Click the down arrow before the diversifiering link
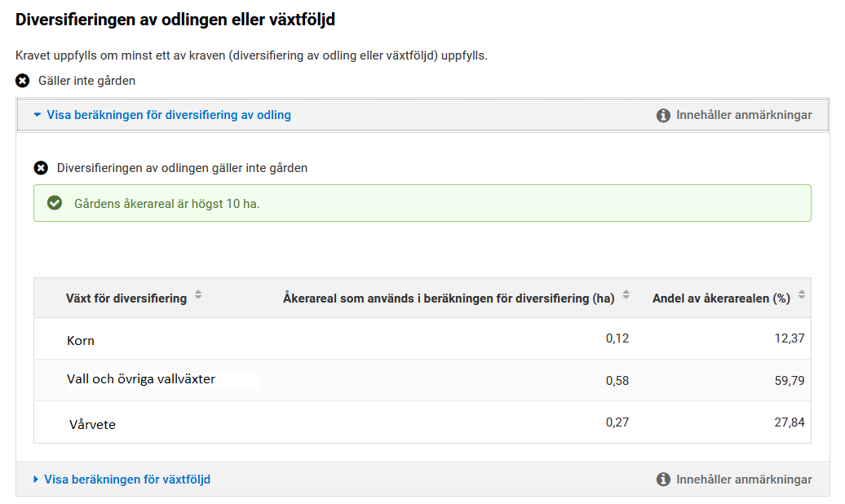Screen dimensions: 845x504 tap(37, 115)
